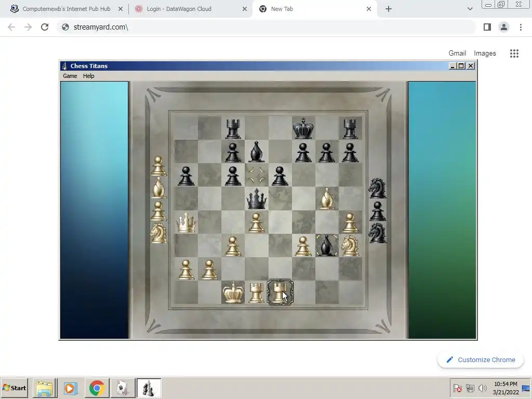Go forward in browser history

pos(28,27)
